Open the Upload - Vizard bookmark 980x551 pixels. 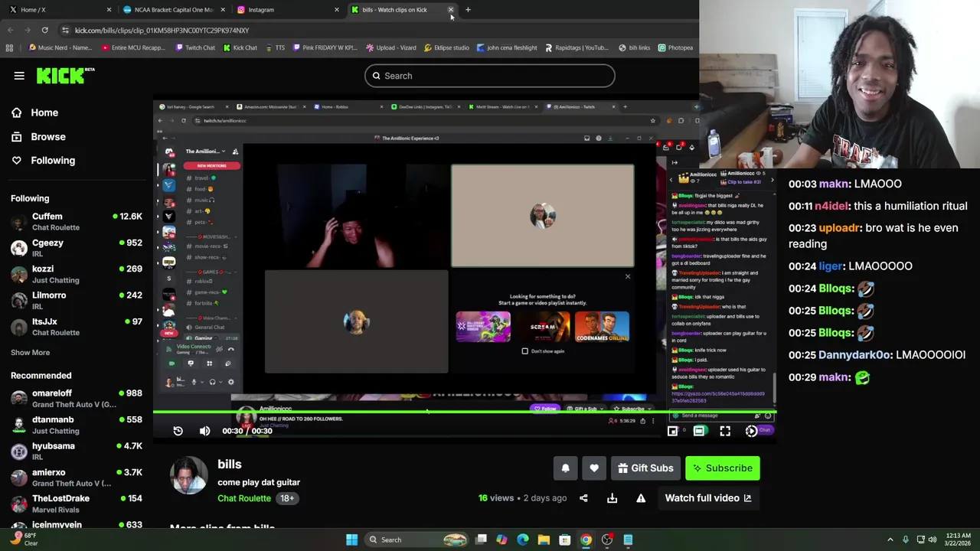coord(390,47)
